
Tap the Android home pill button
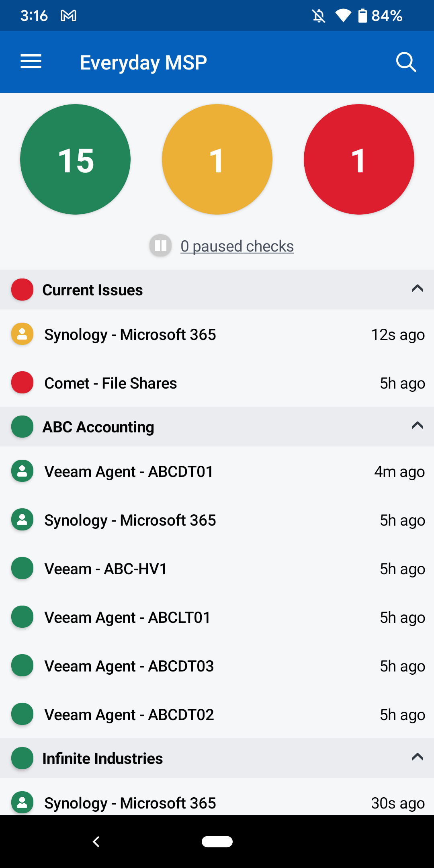[217, 841]
